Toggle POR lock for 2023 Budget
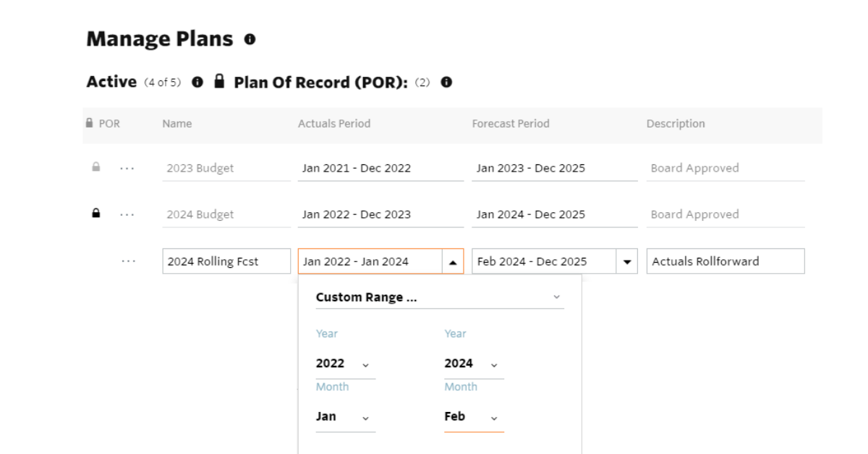Viewport: 868px width, 454px height. (95, 167)
